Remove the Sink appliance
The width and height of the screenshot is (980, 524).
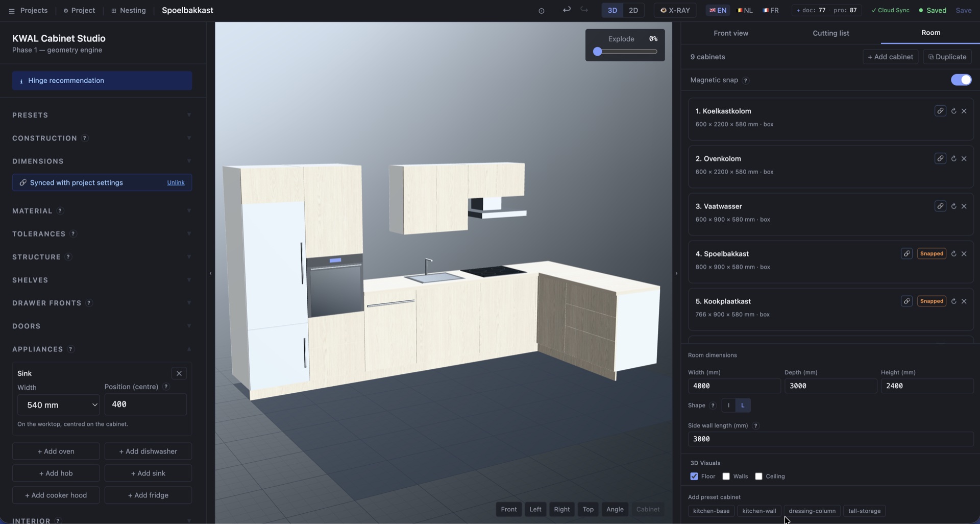tap(179, 373)
